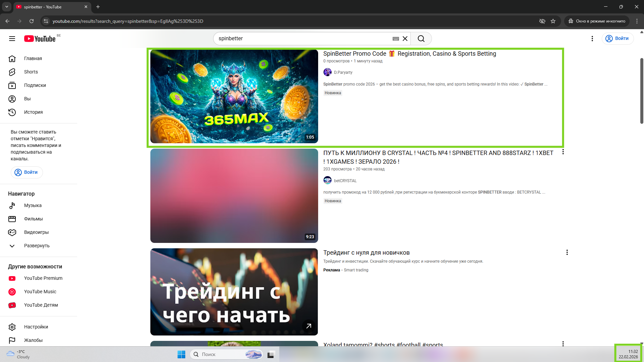Open Жалобы flag in sidebar

coord(12,340)
